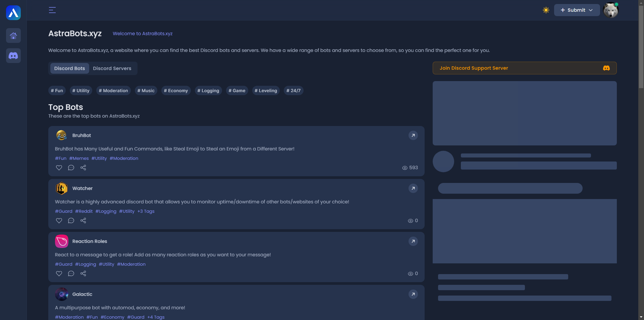The height and width of the screenshot is (320, 644).
Task: Click the page vertical scrollbar thumb
Action: pyautogui.click(x=641, y=47)
